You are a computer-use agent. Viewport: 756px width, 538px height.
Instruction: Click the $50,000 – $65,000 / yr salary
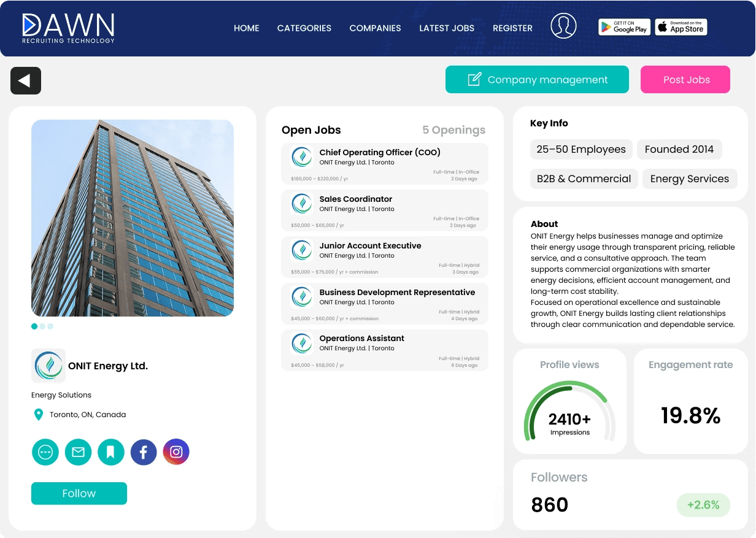tap(318, 225)
